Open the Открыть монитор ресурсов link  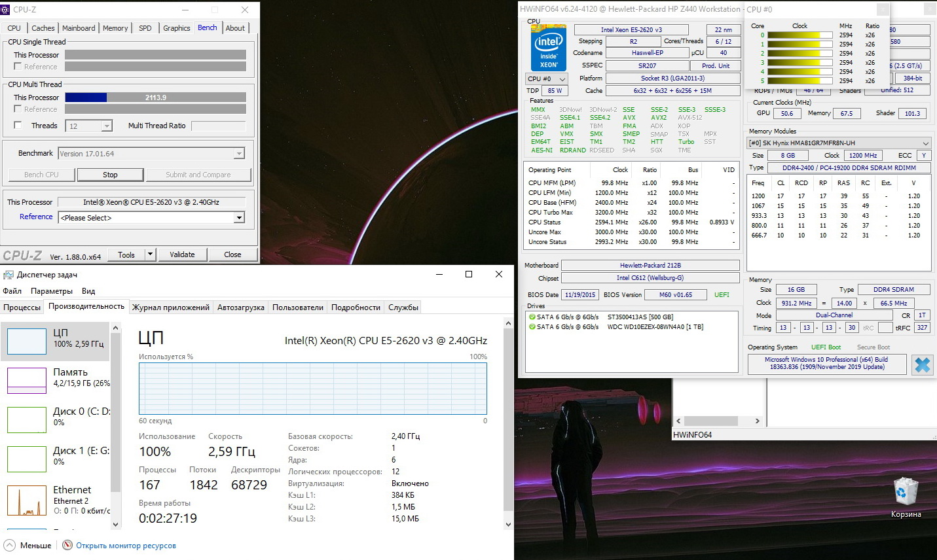(126, 546)
